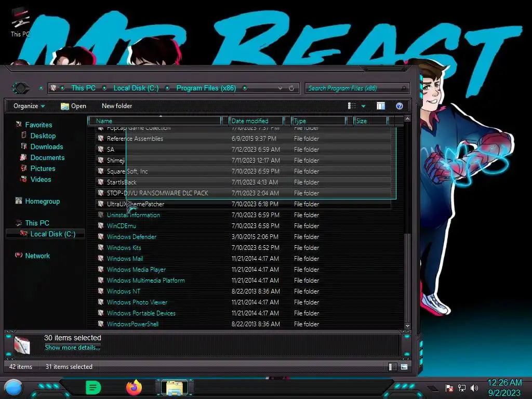This screenshot has width=532, height=399.
Task: Open the Start orb button
Action: 14,388
